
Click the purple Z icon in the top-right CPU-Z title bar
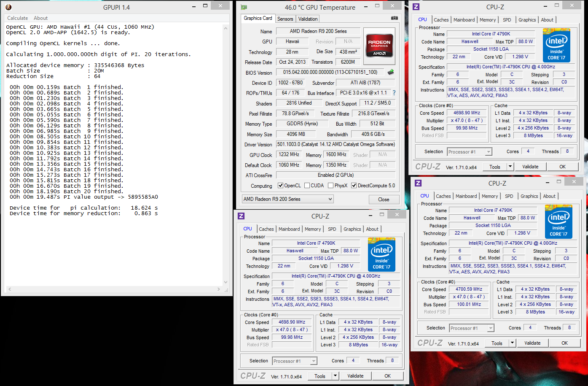click(416, 7)
